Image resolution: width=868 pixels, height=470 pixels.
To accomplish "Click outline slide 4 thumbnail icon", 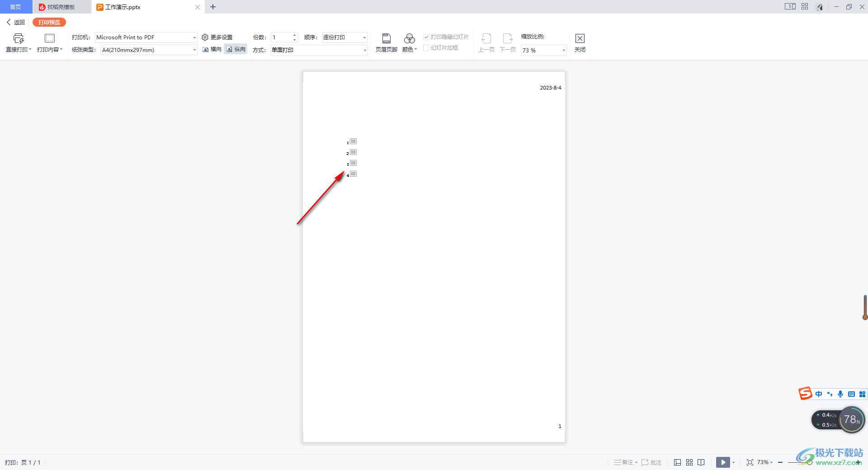I will [354, 174].
